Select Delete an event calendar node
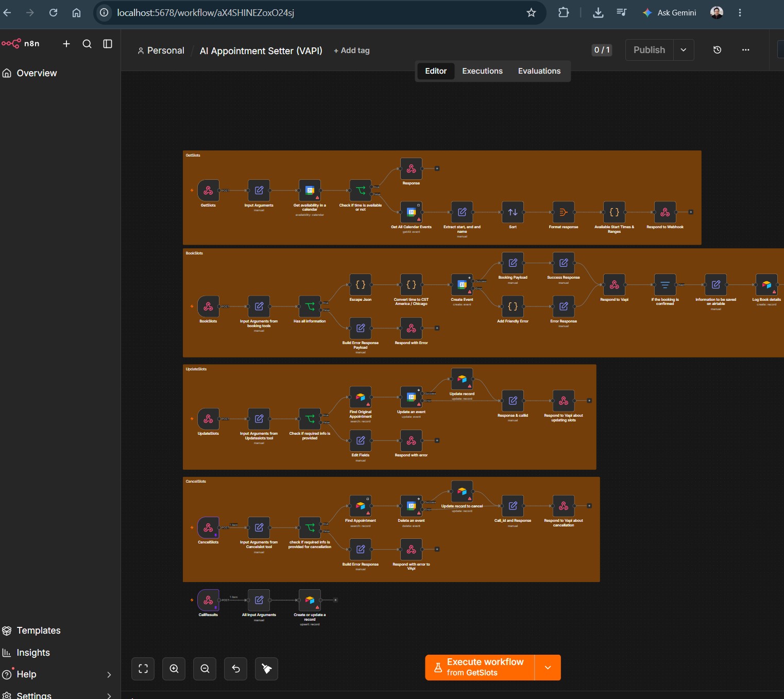Viewport: 784px width, 699px height. click(411, 506)
